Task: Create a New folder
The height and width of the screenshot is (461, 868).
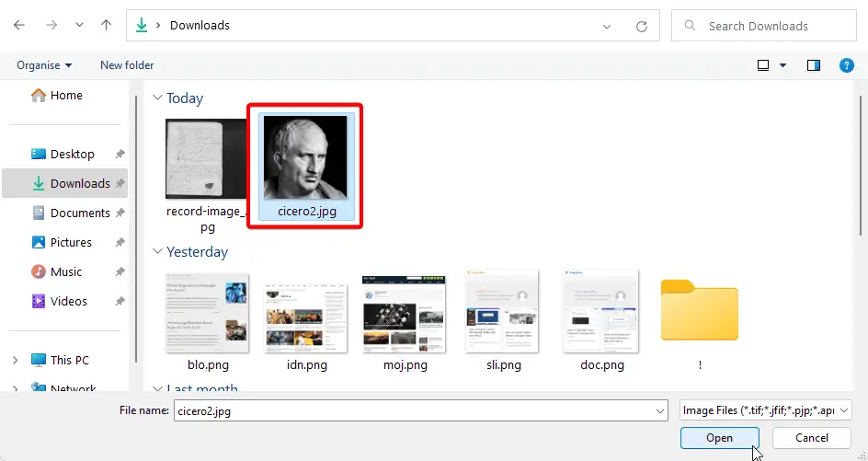Action: tap(127, 65)
